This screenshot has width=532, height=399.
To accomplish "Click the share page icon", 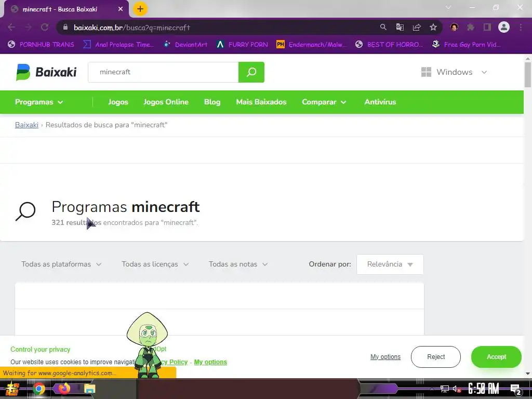I will (x=417, y=27).
